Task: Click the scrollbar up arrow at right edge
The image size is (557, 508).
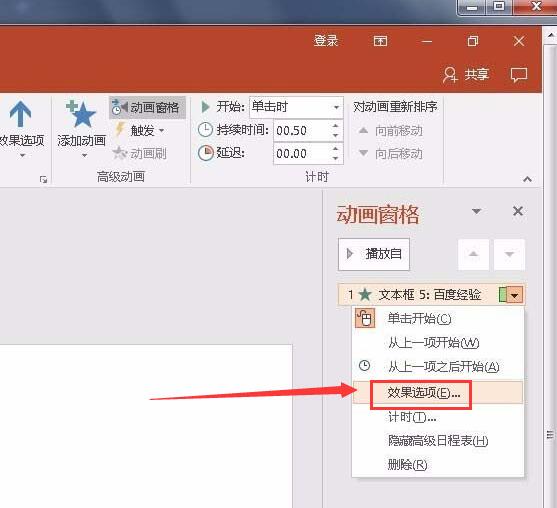Action: [x=551, y=35]
